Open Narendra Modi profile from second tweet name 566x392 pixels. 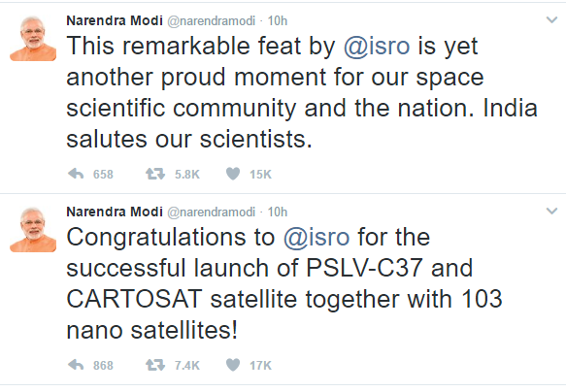click(x=115, y=212)
